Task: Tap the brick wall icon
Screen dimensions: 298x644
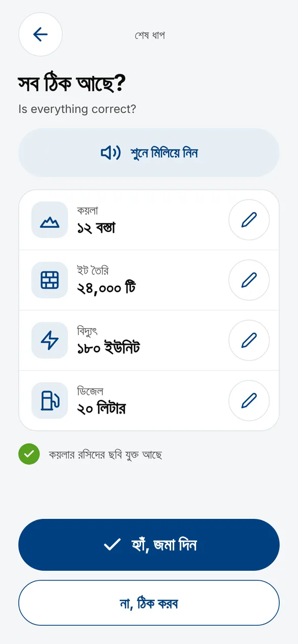Action: (x=49, y=280)
